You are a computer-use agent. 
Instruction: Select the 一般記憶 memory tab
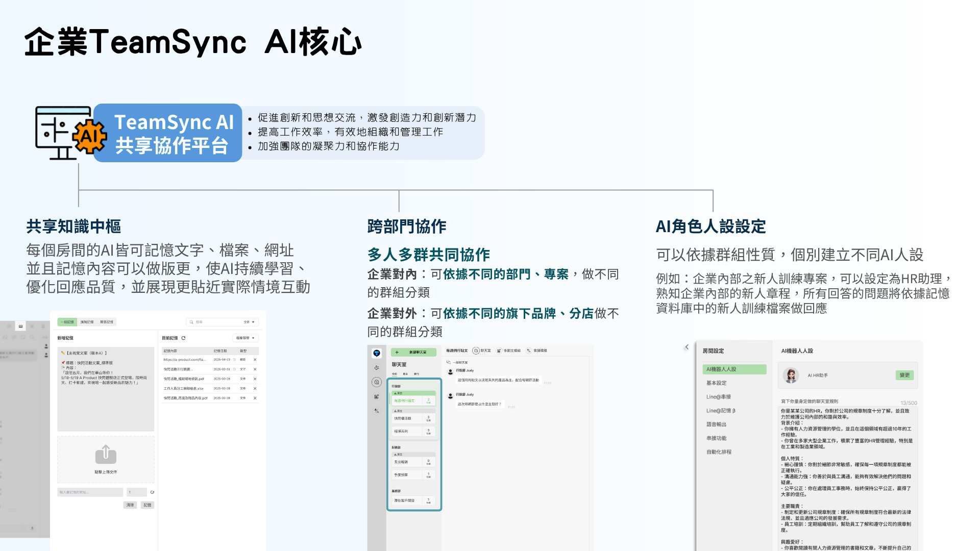point(67,322)
